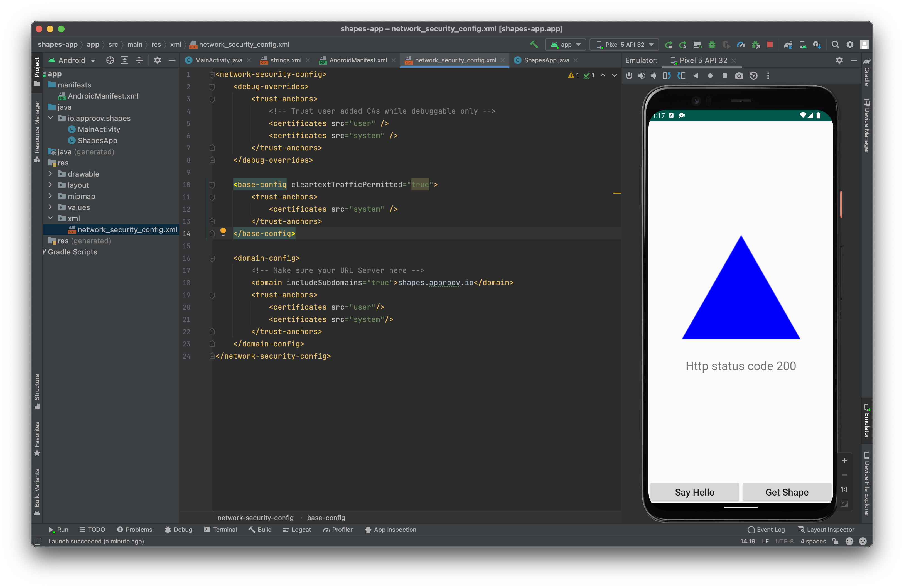
Task: Take emulator screenshot with camera icon
Action: [740, 76]
